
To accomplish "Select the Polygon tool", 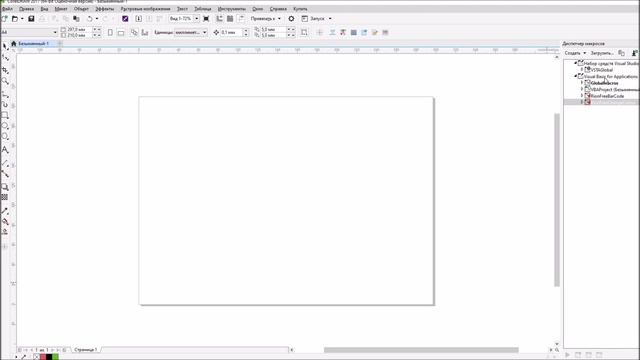I will pyautogui.click(x=5, y=136).
